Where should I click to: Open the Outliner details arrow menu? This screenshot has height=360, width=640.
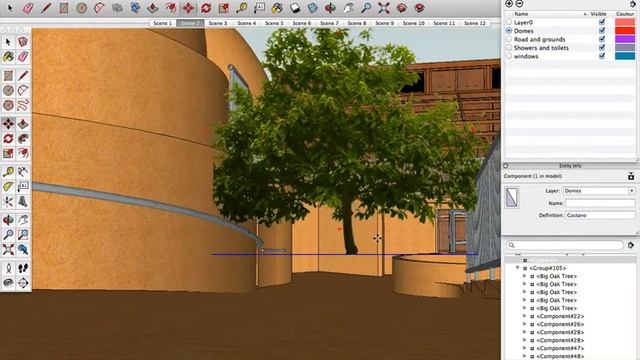click(631, 245)
